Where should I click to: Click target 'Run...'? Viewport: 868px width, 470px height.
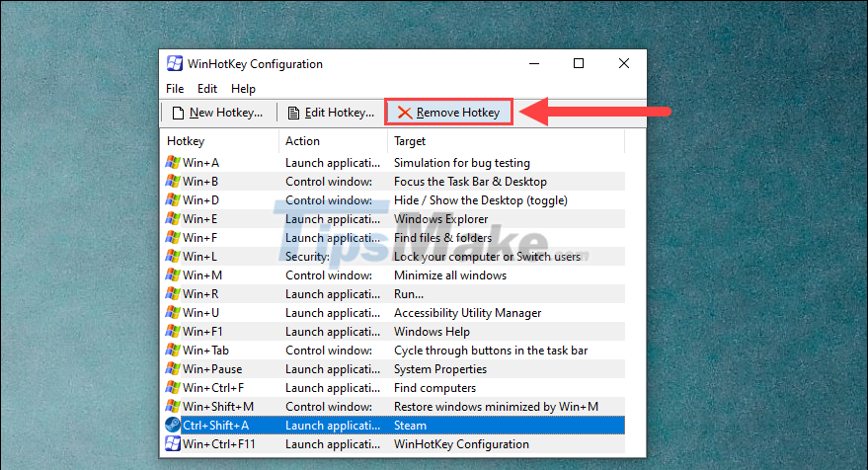[409, 294]
